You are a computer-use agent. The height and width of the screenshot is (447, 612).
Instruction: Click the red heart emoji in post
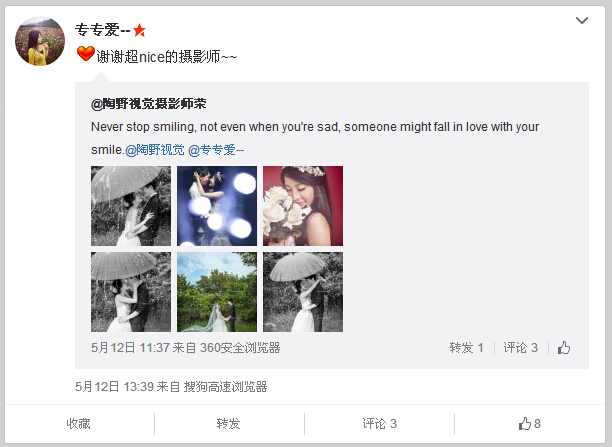85,54
